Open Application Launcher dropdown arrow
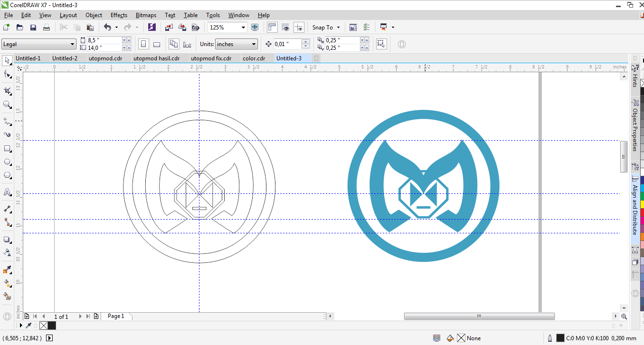Viewport: 644px width, 345px height. pos(393,28)
